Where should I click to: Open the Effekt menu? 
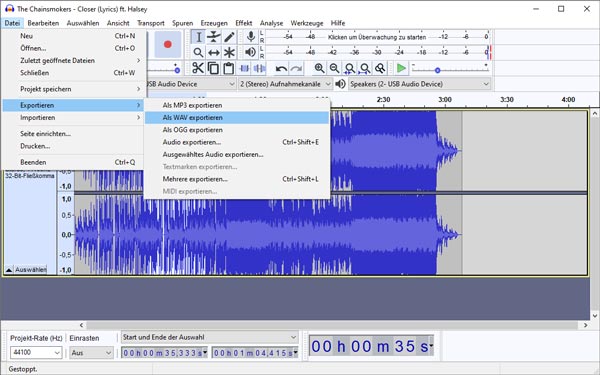pos(243,23)
